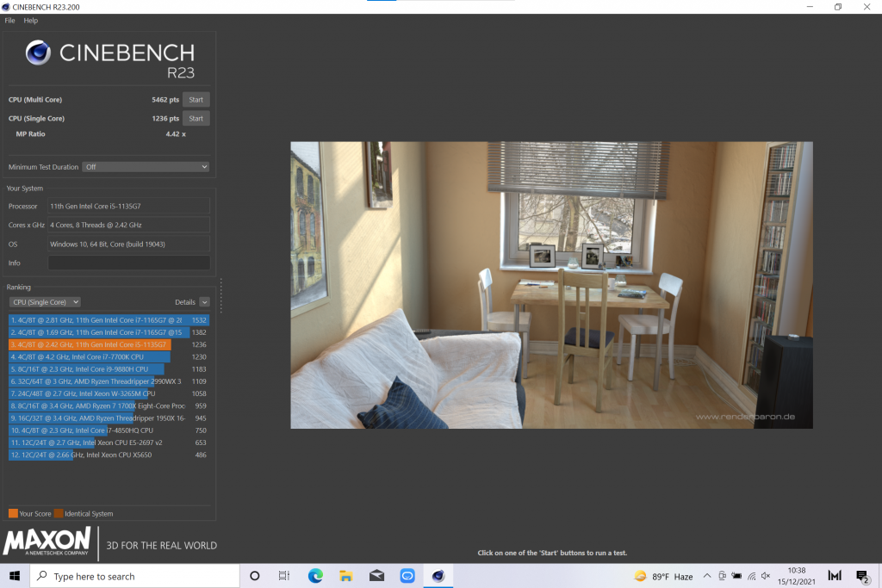
Task: Click the muted volume tray icon
Action: [766, 576]
